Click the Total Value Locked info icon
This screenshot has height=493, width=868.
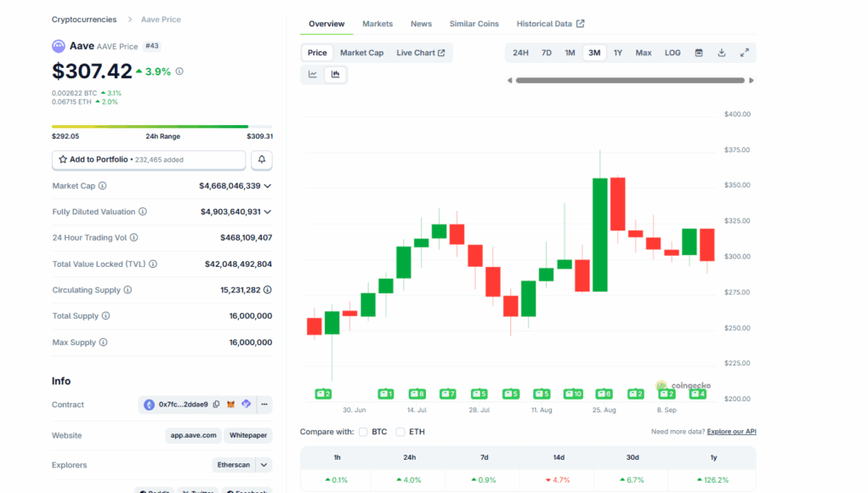click(153, 264)
